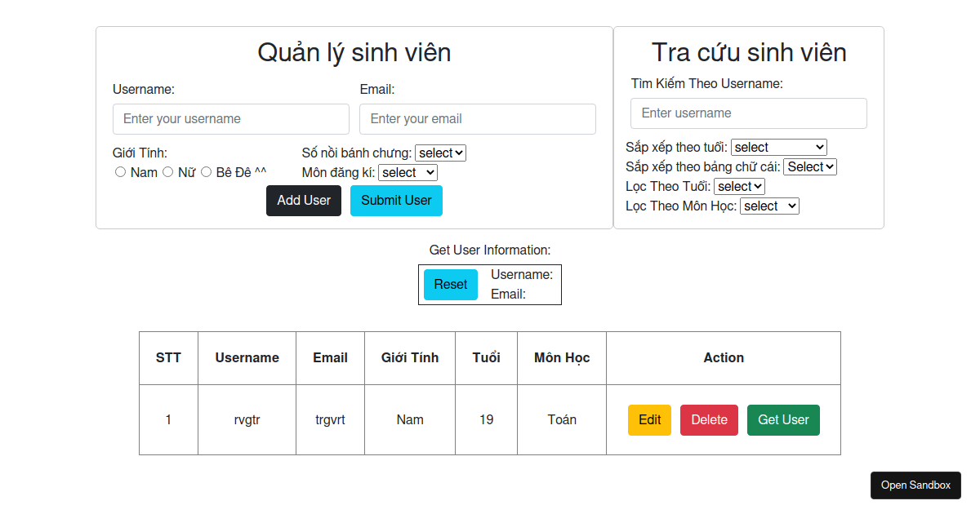This screenshot has height=514, width=980.
Task: Edit the rvgtr user row
Action: pos(649,420)
